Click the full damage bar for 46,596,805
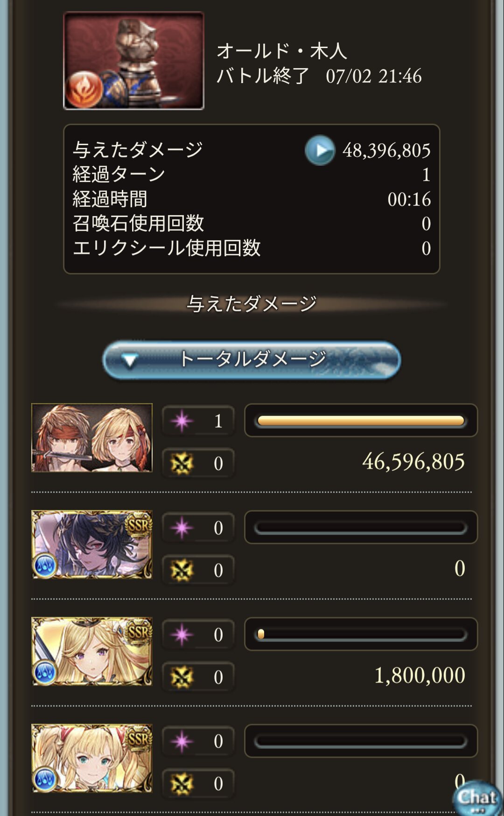The height and width of the screenshot is (816, 504). [361, 421]
